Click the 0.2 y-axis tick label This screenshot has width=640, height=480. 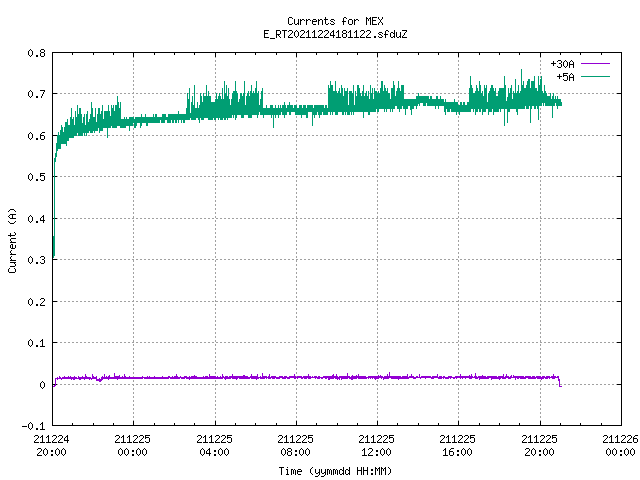click(36, 302)
